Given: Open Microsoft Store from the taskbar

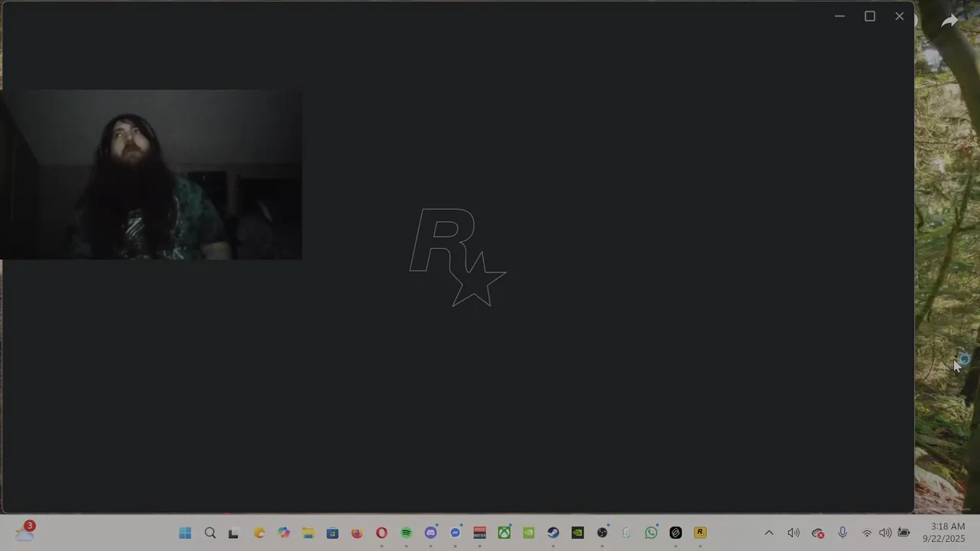Looking at the screenshot, I should click(x=332, y=533).
